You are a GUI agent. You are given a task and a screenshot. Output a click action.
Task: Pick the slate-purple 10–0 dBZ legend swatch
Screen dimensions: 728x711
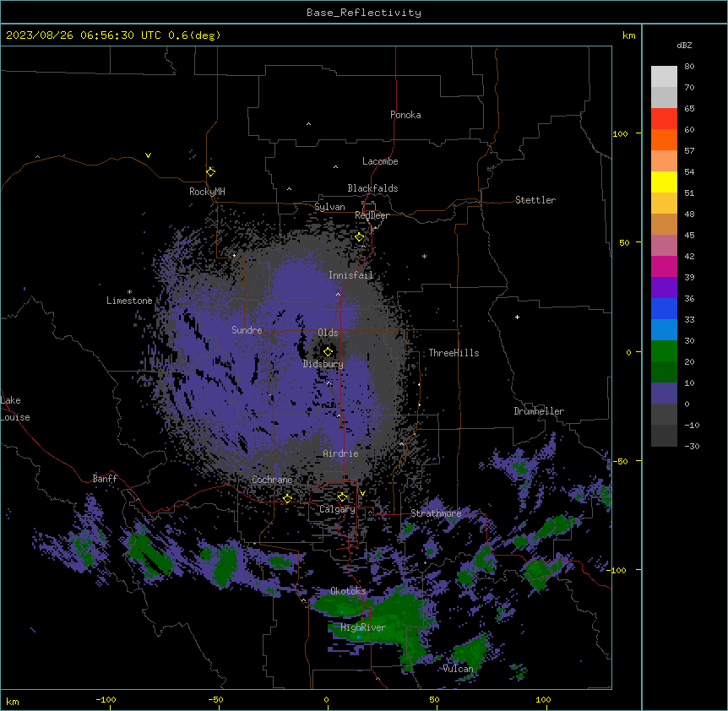point(664,393)
